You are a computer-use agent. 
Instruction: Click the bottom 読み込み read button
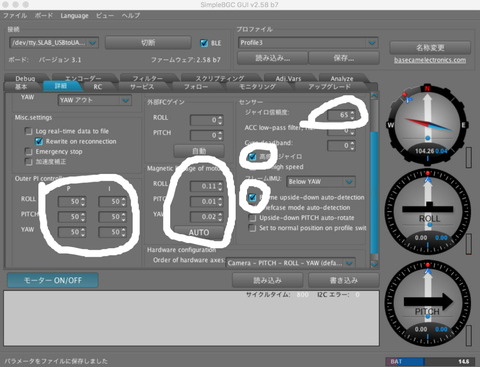point(267,280)
